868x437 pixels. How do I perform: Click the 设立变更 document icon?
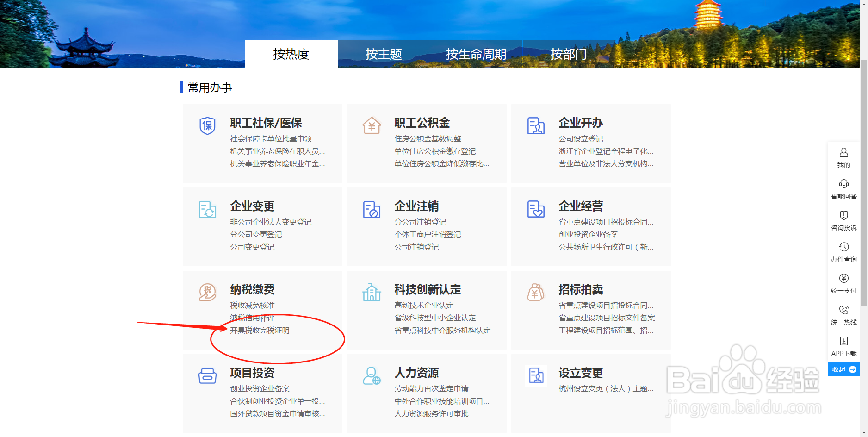pyautogui.click(x=536, y=375)
